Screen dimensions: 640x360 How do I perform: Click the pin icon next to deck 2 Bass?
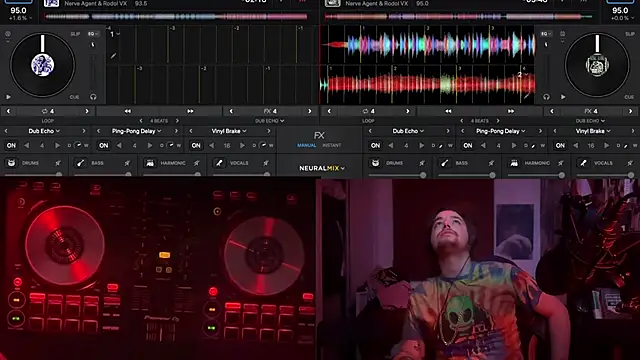coord(491,163)
